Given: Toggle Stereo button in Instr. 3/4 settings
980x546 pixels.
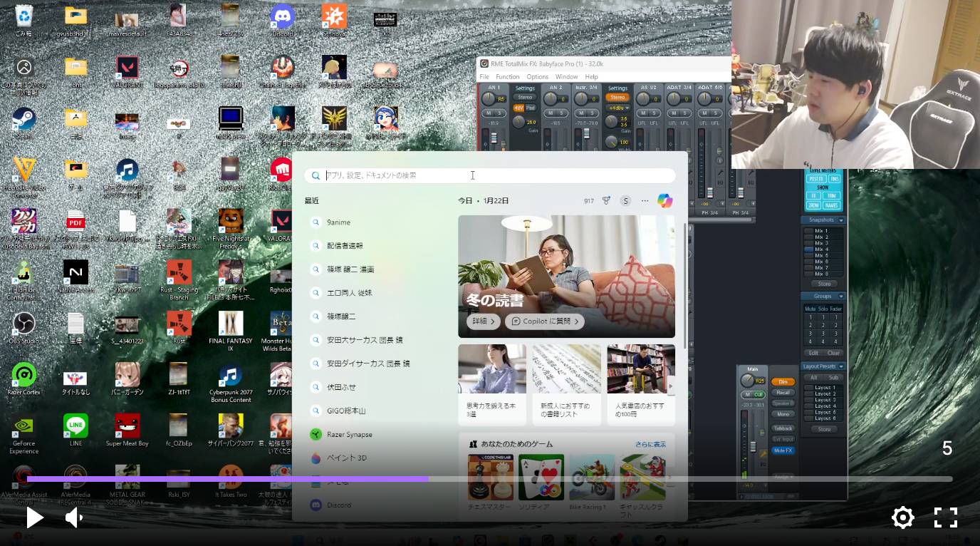Looking at the screenshot, I should pos(617,98).
